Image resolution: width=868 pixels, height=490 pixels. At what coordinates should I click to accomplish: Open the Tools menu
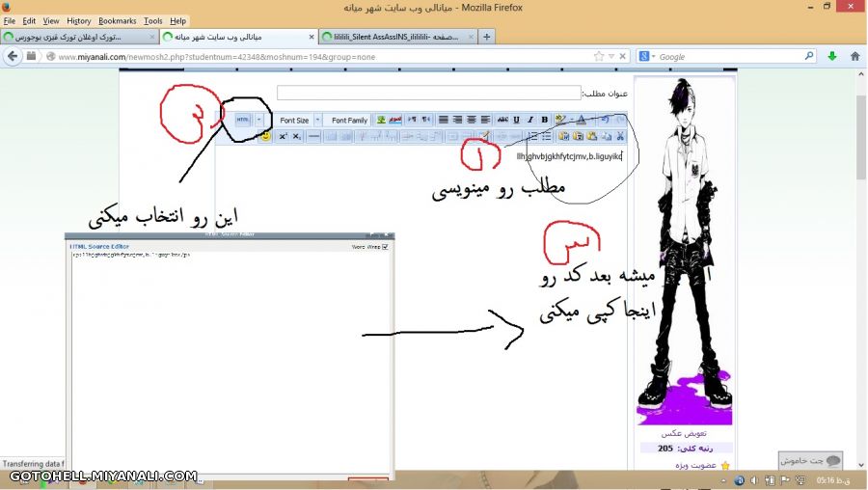pos(153,21)
